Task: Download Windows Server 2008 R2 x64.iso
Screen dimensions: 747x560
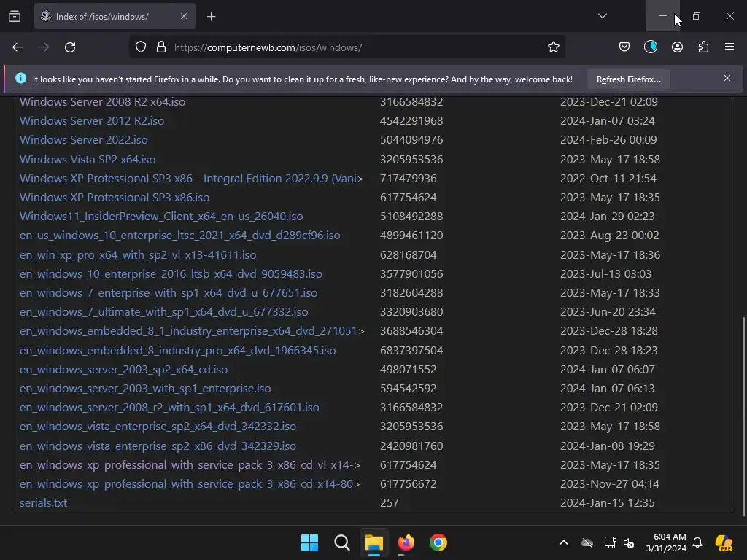Action: point(102,102)
